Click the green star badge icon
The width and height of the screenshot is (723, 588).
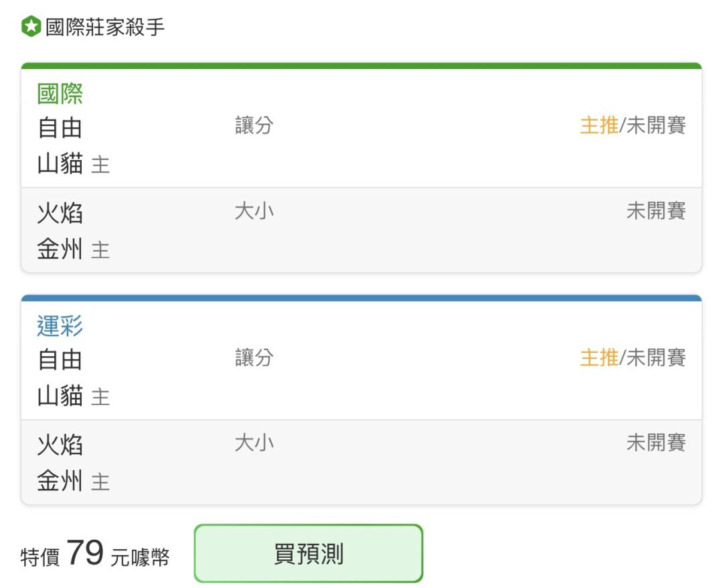(x=31, y=26)
